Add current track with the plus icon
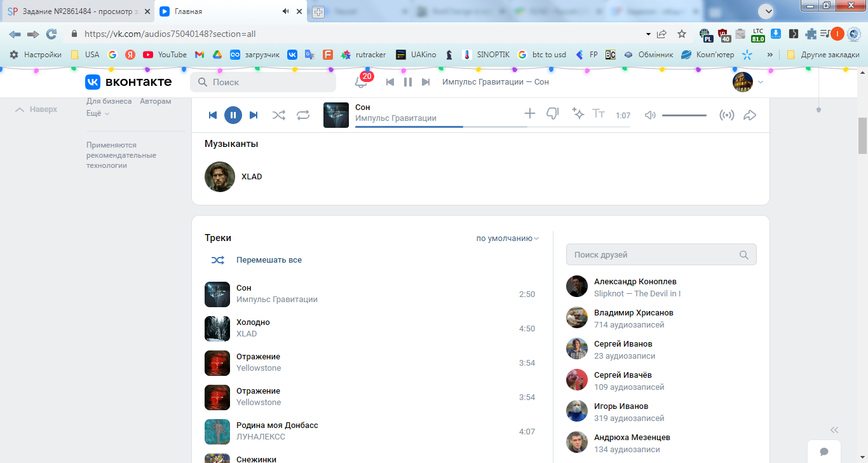The image size is (868, 463). pos(529,113)
